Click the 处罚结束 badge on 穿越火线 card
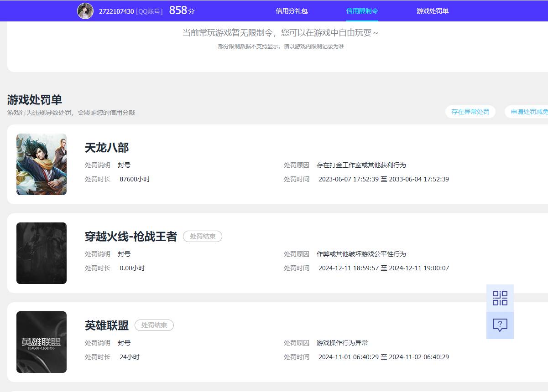Image resolution: width=548 pixels, height=392 pixels. (x=203, y=236)
